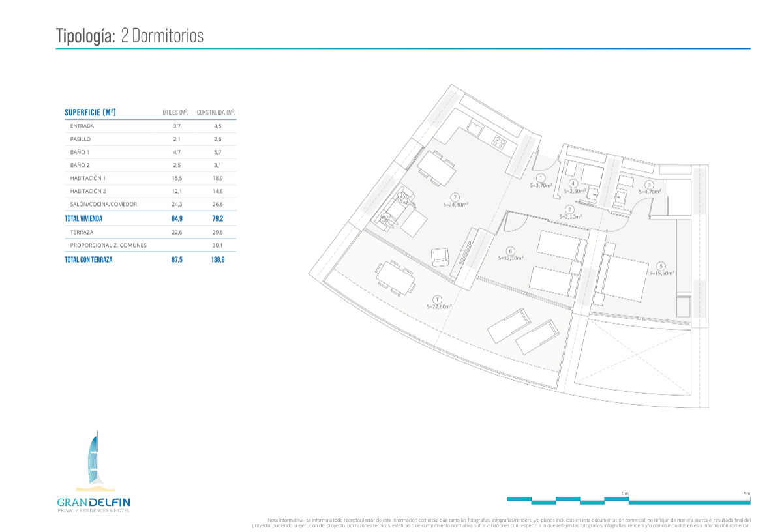Select the SALÓN/COCINA/COMEDOR row label
This screenshot has height=532, width=769.
click(x=103, y=204)
